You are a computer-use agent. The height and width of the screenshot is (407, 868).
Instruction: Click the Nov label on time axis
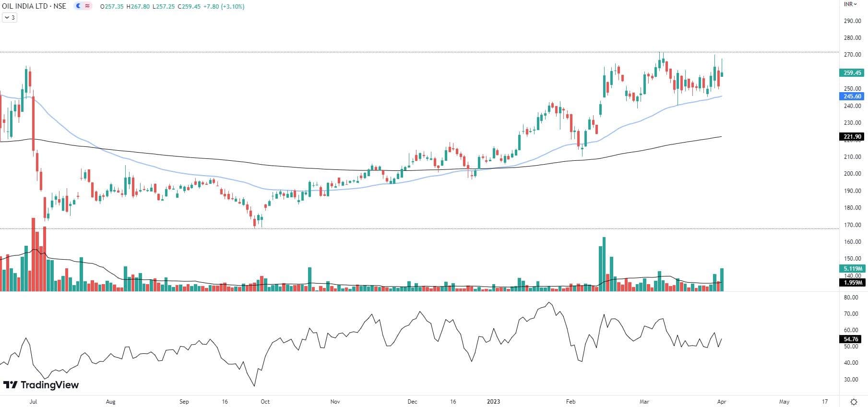click(335, 402)
